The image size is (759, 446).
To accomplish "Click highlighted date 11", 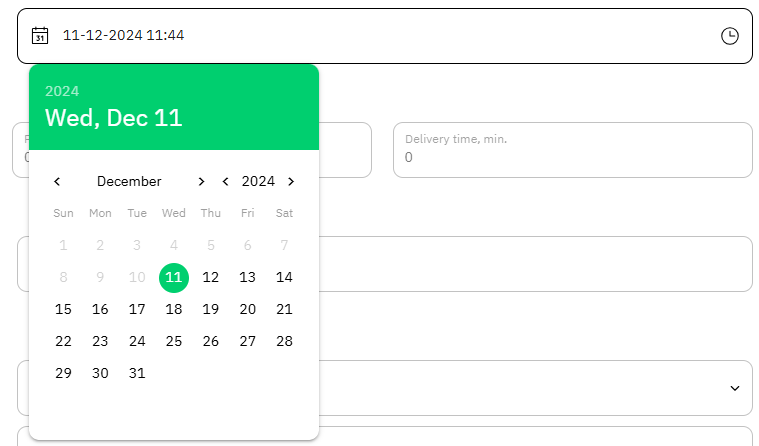I will 174,277.
